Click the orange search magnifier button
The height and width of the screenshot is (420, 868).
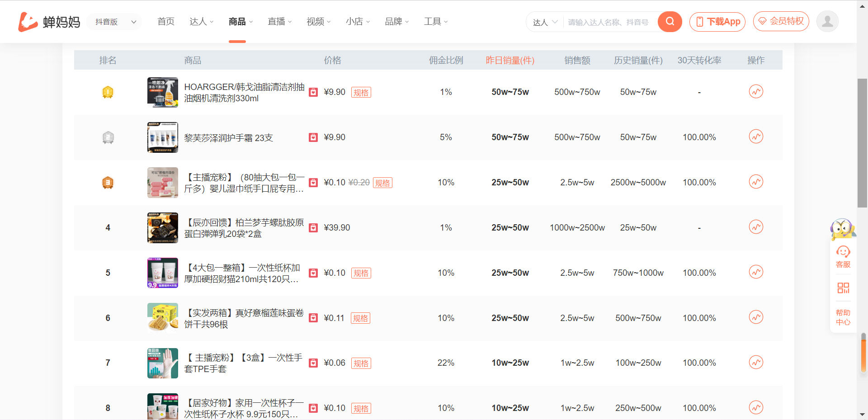pos(670,22)
